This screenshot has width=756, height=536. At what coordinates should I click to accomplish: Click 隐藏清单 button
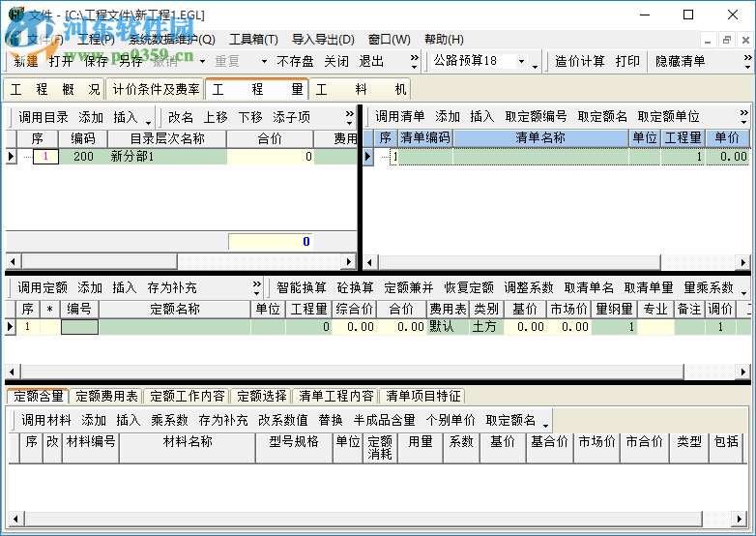click(680, 61)
